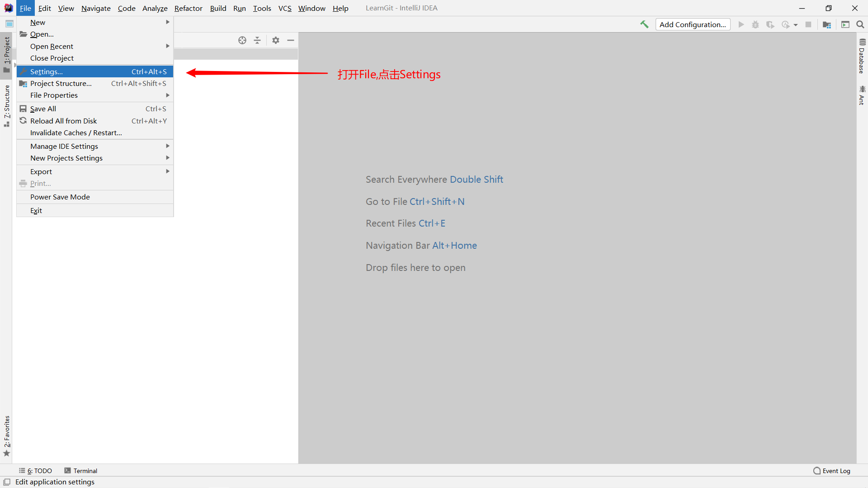Image resolution: width=868 pixels, height=488 pixels.
Task: Click the project icon below the IntelliJ logo
Action: (x=9, y=24)
